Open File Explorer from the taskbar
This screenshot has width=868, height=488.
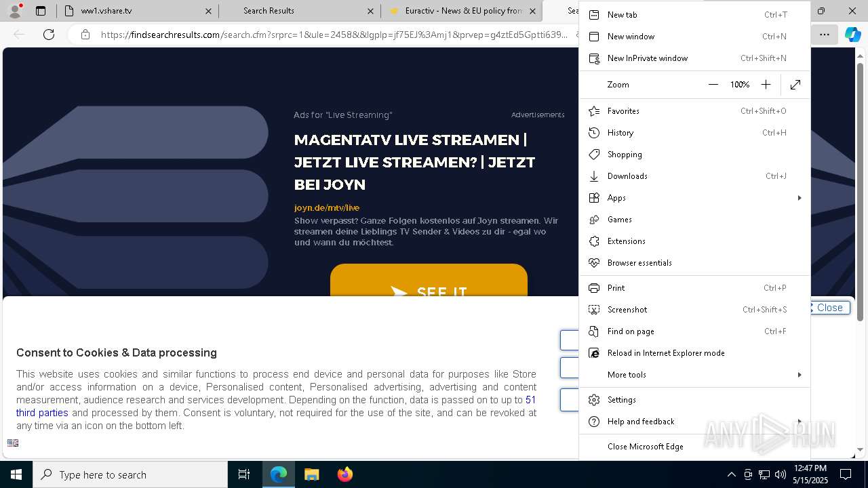click(311, 474)
